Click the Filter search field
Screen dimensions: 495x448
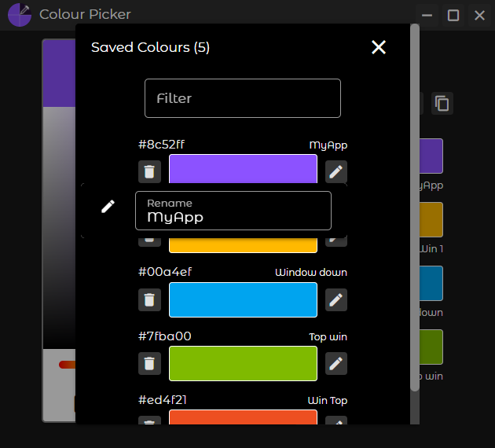(x=243, y=98)
